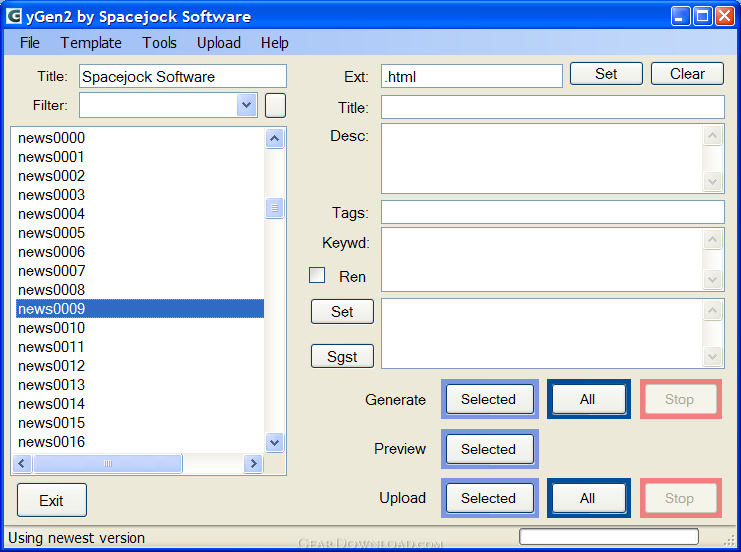Click Generate All button
This screenshot has width=741, height=552.
click(x=588, y=399)
